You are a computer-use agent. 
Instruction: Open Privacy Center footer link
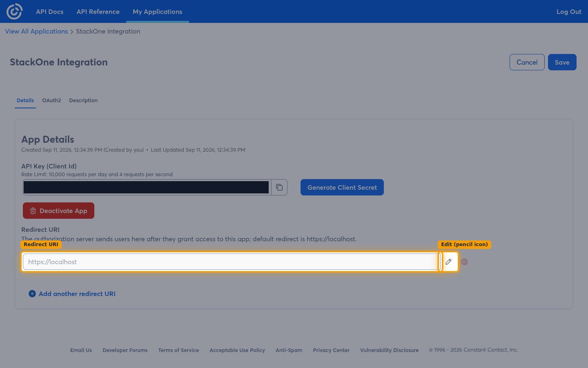tap(331, 350)
